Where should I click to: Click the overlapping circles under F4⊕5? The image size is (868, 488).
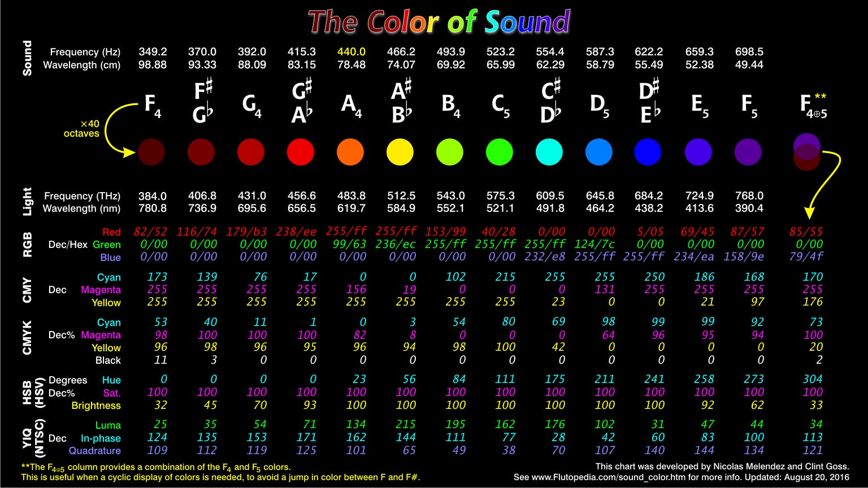tap(807, 152)
